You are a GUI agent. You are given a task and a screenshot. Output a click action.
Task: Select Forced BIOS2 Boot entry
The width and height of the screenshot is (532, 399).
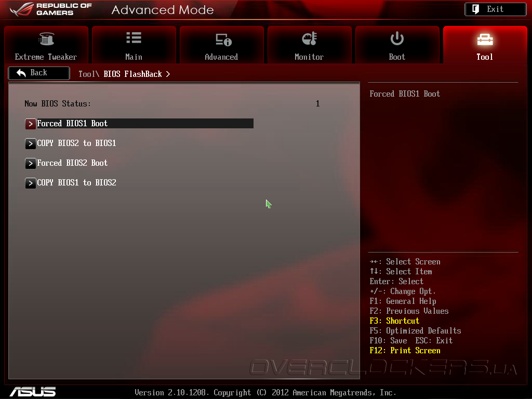click(x=66, y=163)
